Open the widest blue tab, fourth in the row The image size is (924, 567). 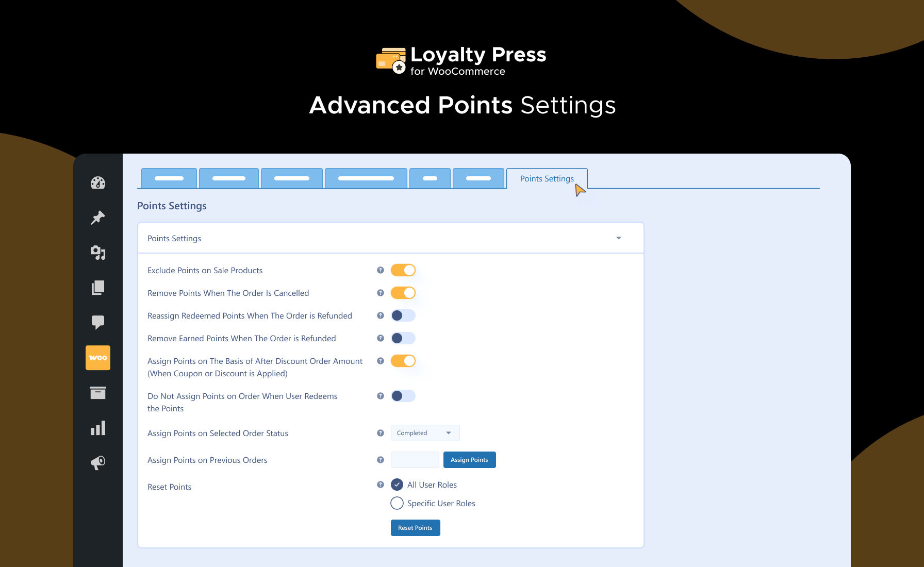pyautogui.click(x=366, y=178)
